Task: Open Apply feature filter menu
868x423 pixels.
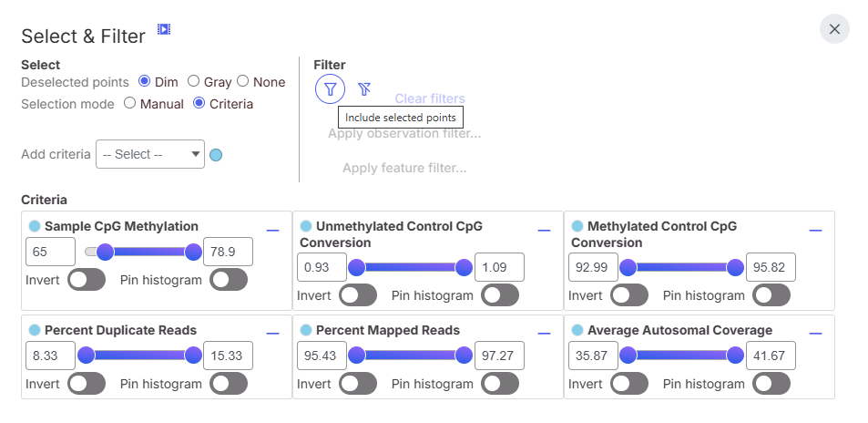Action: click(404, 168)
